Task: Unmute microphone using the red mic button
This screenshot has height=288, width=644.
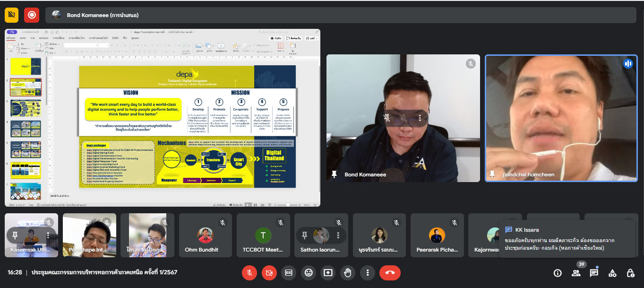Action: pyautogui.click(x=249, y=273)
